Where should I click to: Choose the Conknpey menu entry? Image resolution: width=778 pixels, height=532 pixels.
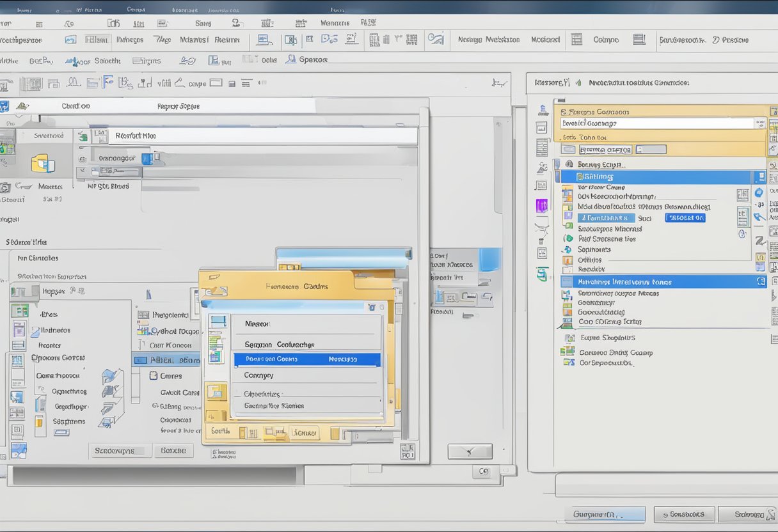click(x=259, y=376)
